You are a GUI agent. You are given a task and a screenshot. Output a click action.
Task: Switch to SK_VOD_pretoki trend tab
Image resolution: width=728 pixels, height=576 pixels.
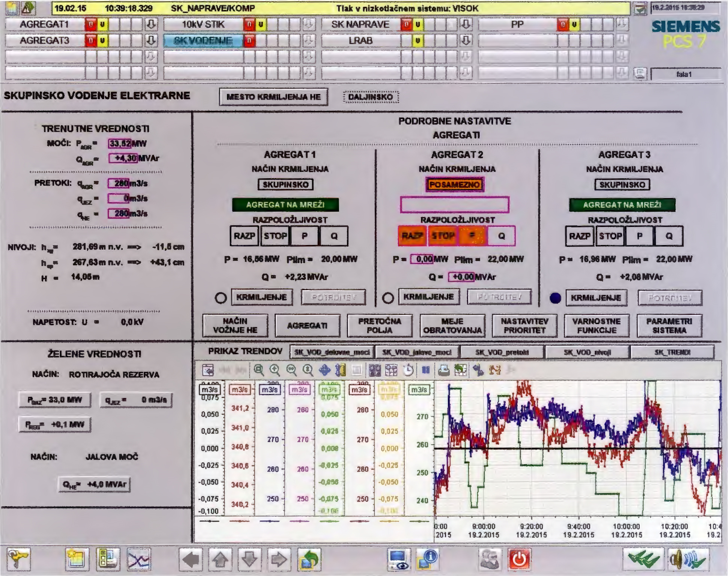tap(502, 352)
